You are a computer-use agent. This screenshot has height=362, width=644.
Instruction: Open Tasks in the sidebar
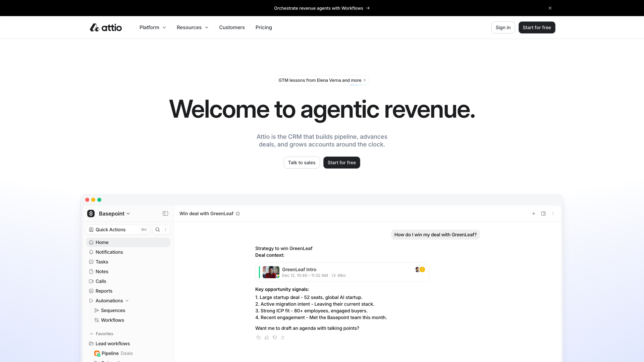[x=128, y=262]
